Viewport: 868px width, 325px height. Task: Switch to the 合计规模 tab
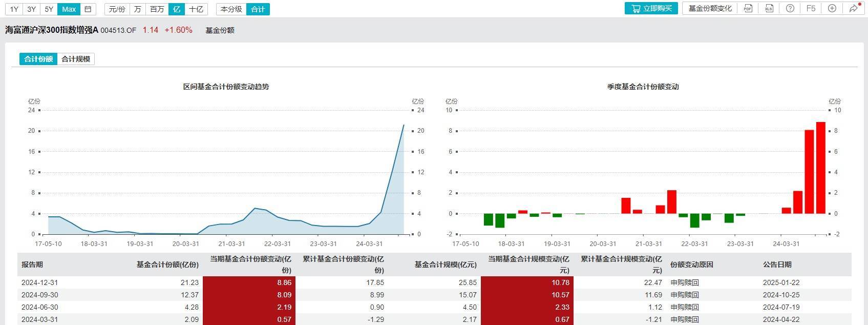coord(76,59)
